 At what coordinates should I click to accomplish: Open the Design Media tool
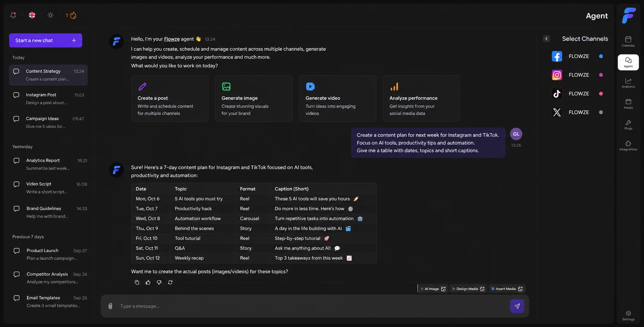[468, 289]
